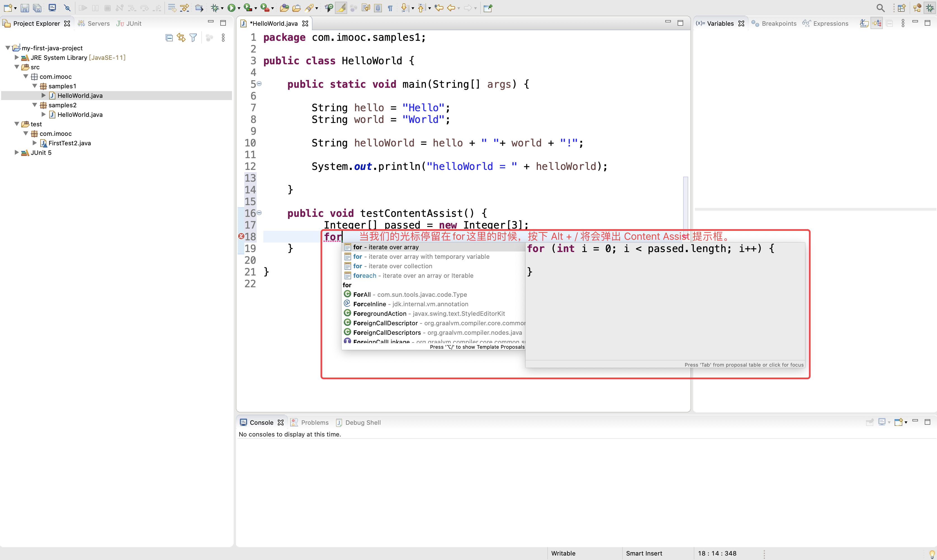
Task: Choose 'for - iterate over collection' proposal
Action: click(434, 266)
